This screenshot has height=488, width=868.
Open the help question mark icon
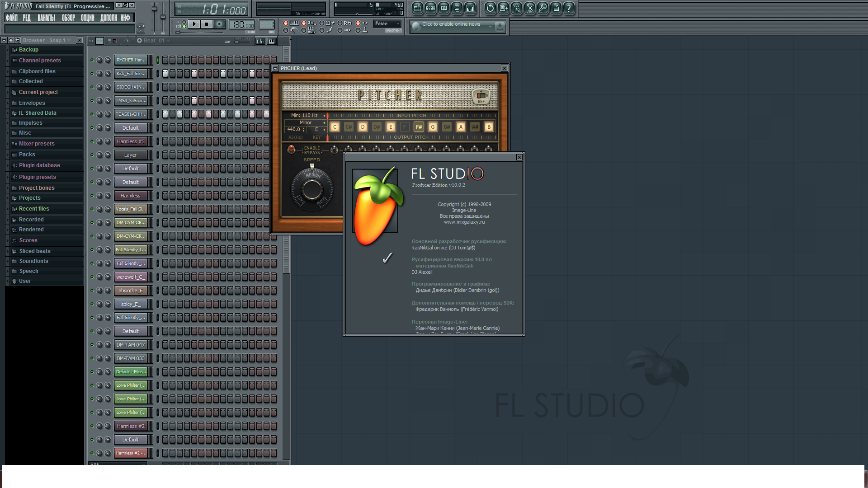[569, 8]
